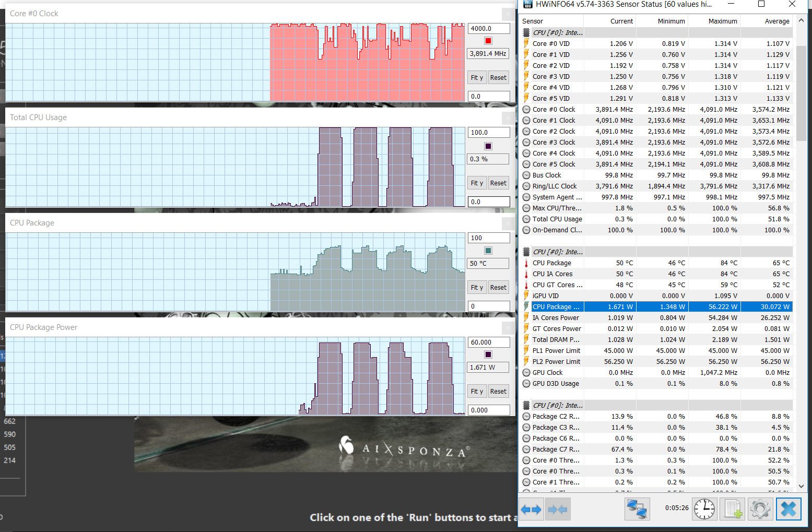Click the first CPU [#0] chip icon
812x532 pixels.
coord(526,32)
